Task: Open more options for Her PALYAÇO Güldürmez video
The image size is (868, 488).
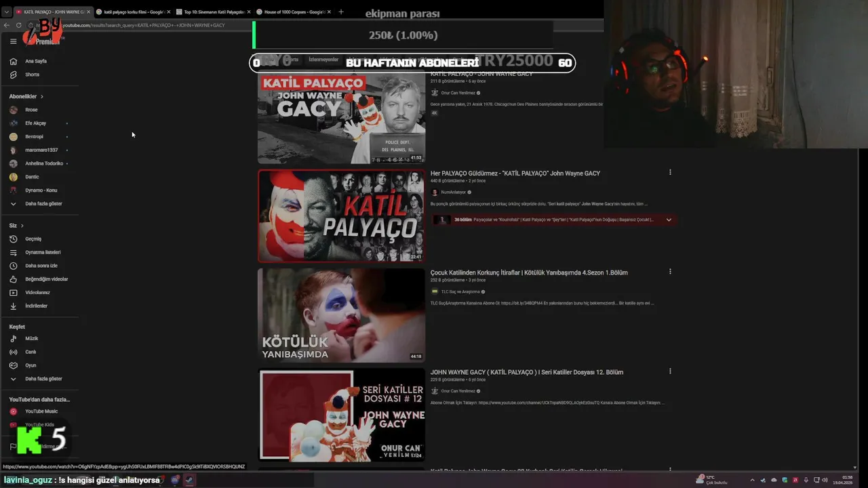Action: click(670, 172)
